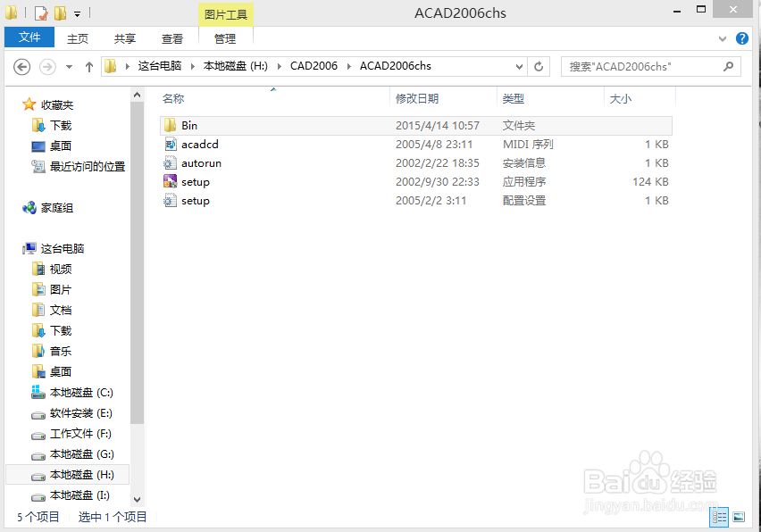761x532 pixels.
Task: Go forward with the Forward arrow
Action: coord(47,67)
